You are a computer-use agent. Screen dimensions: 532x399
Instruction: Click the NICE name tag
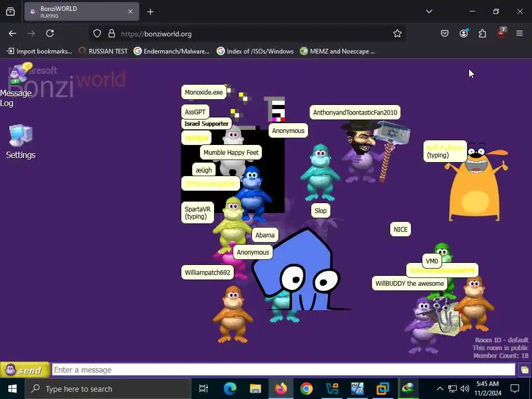[x=401, y=229]
